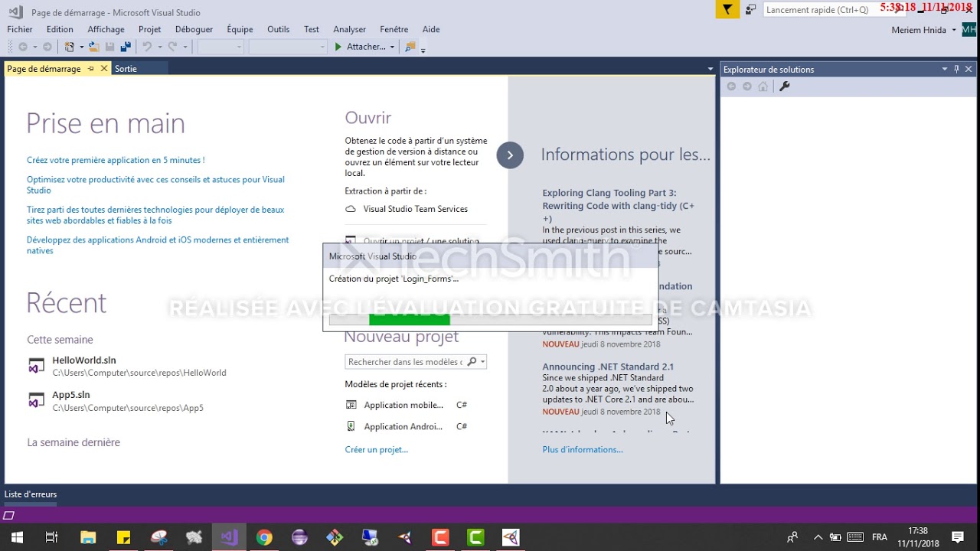Show hidden system tray icons chevron
This screenshot has width=980, height=551.
818,537
